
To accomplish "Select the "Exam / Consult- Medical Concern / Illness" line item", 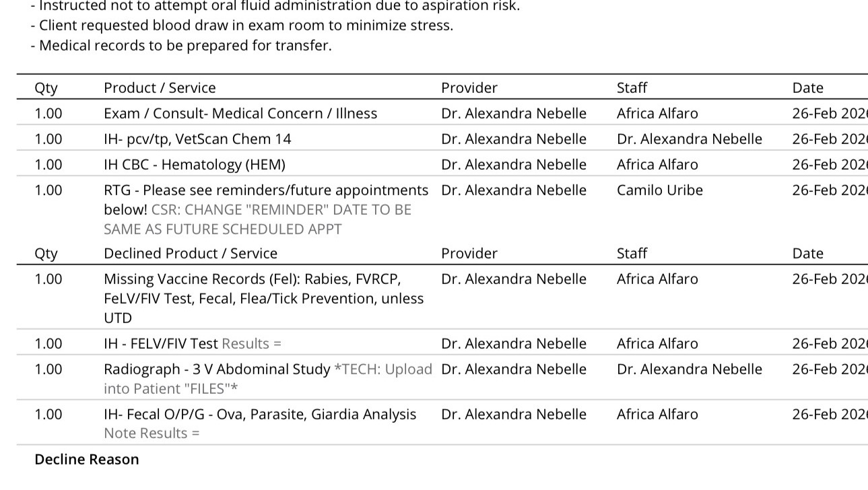I will point(240,114).
